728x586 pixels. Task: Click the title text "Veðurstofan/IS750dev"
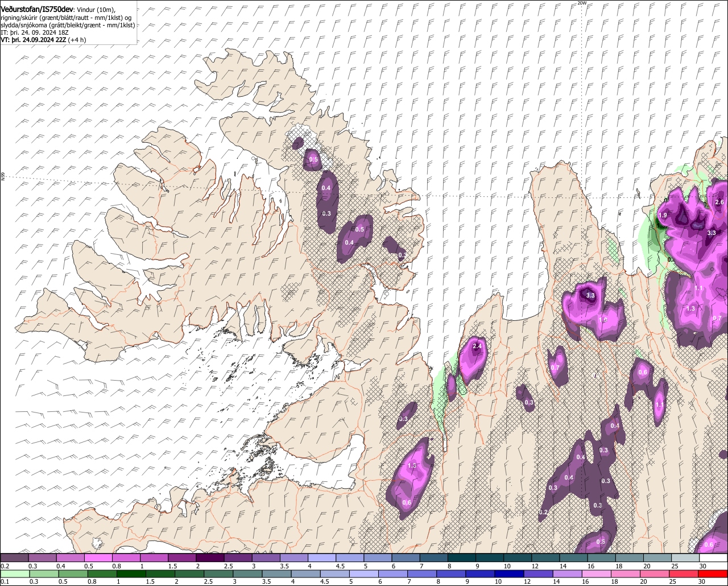click(x=37, y=10)
